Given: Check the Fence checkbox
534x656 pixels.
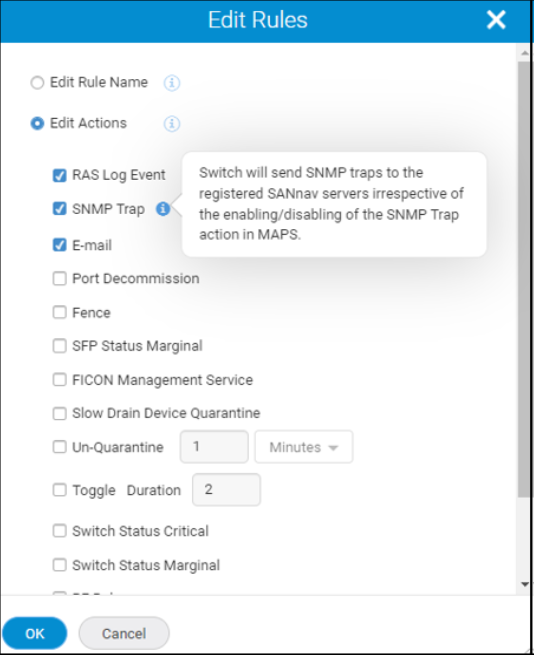Looking at the screenshot, I should point(59,312).
